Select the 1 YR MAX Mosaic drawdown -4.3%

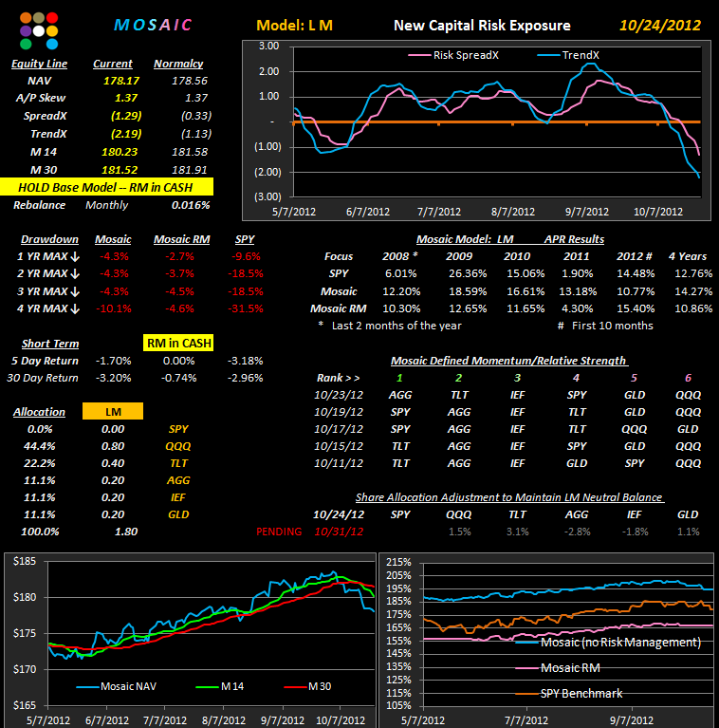click(x=114, y=256)
